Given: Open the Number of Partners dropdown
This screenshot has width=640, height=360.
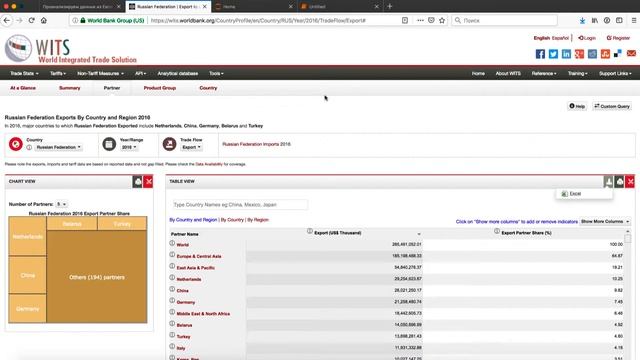Looking at the screenshot, I should pyautogui.click(x=62, y=204).
